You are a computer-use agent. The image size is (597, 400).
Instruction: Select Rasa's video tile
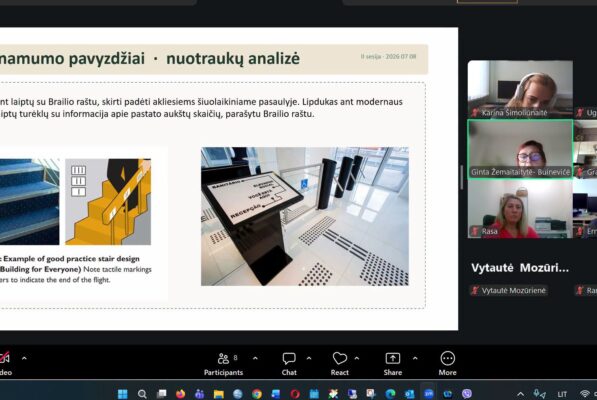pyautogui.click(x=520, y=209)
